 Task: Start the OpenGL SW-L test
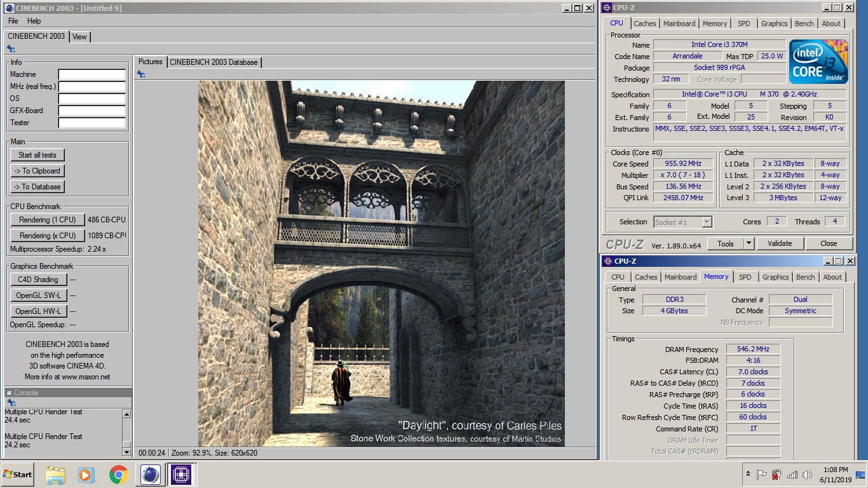click(38, 295)
